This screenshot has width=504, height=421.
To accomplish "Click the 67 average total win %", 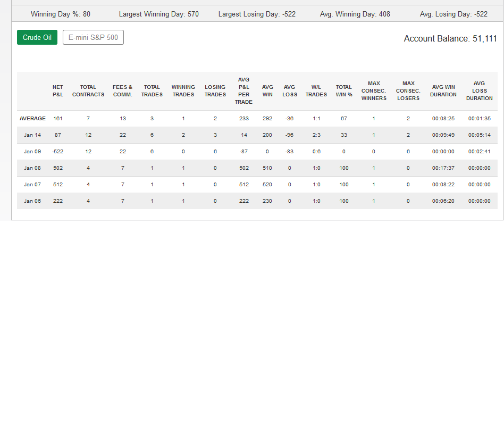I will pyautogui.click(x=344, y=119).
